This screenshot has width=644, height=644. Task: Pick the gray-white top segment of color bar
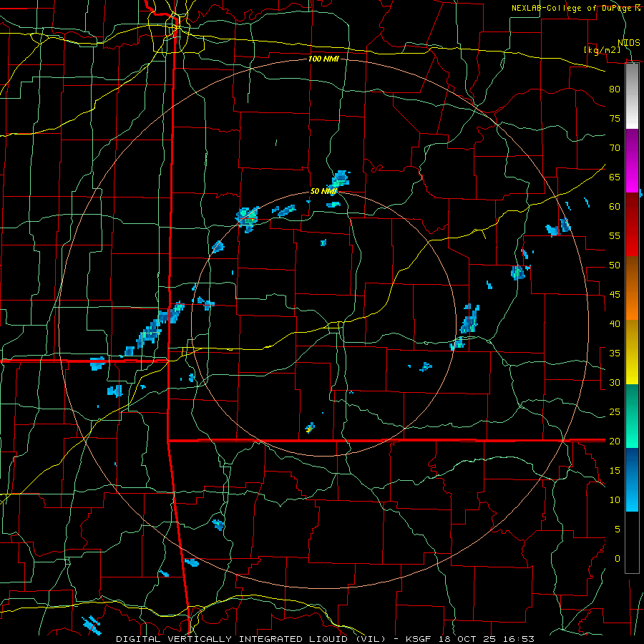tap(632, 96)
